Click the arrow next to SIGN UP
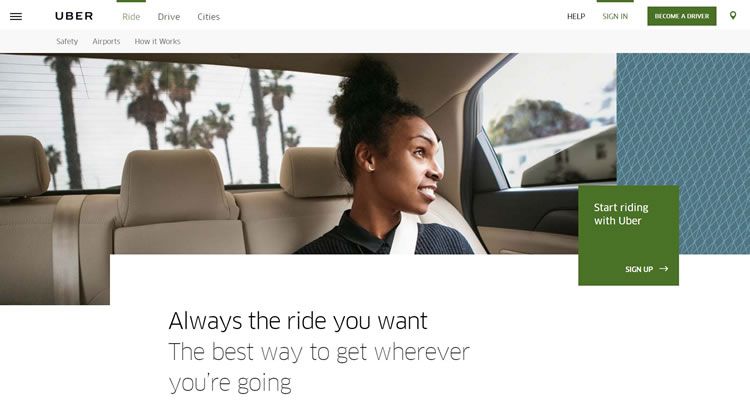750x410 pixels. pos(664,269)
